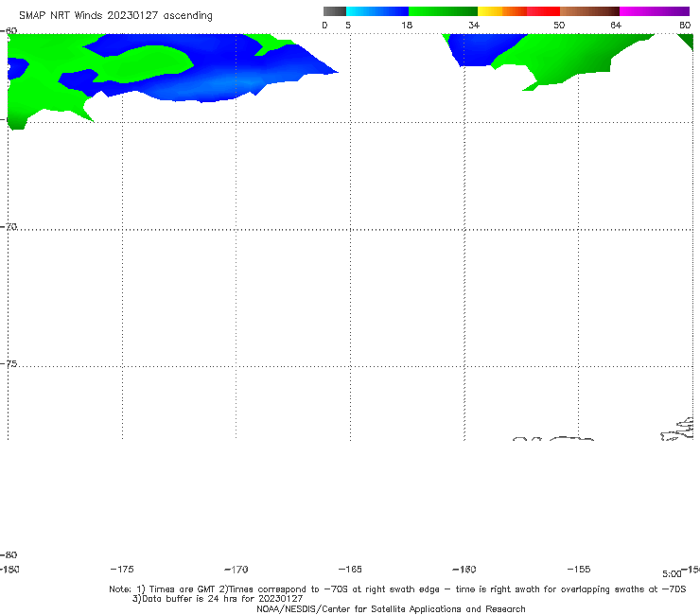Viewport: 700px width, 615px height.
Task: Click the 'Note: 1) Times are GMT' footnote line
Action: tap(397, 589)
